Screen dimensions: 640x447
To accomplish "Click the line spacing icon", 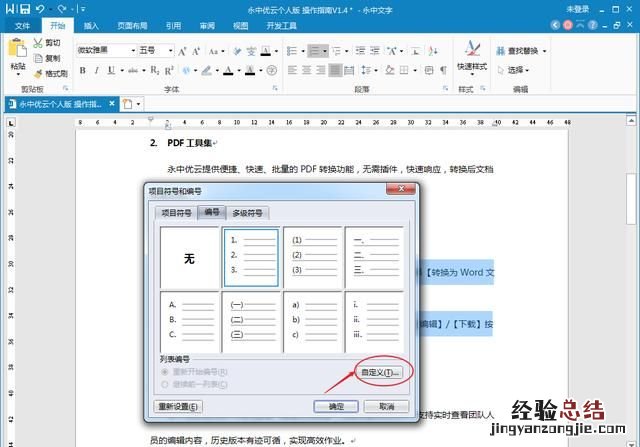I will point(366,70).
